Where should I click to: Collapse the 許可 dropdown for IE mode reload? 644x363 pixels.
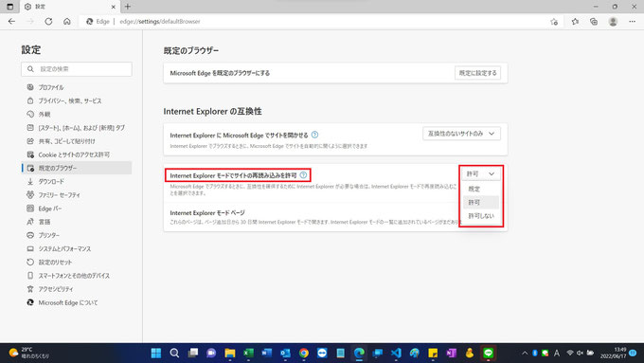pyautogui.click(x=480, y=173)
